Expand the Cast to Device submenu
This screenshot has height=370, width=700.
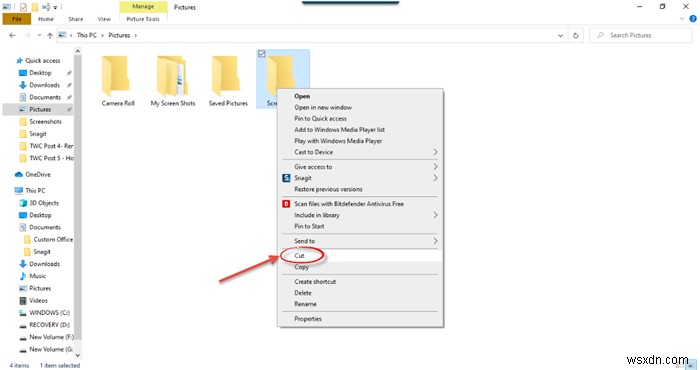pyautogui.click(x=360, y=152)
